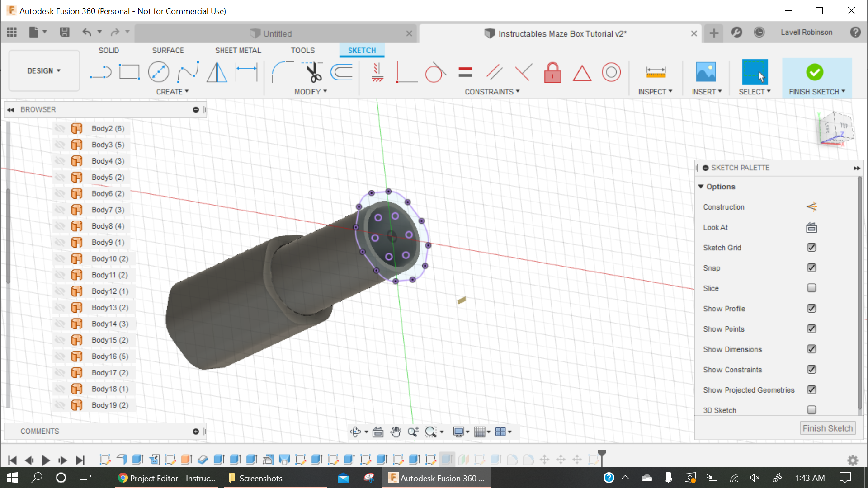Uncheck the Show Profile checkbox
The height and width of the screenshot is (488, 868).
811,309
